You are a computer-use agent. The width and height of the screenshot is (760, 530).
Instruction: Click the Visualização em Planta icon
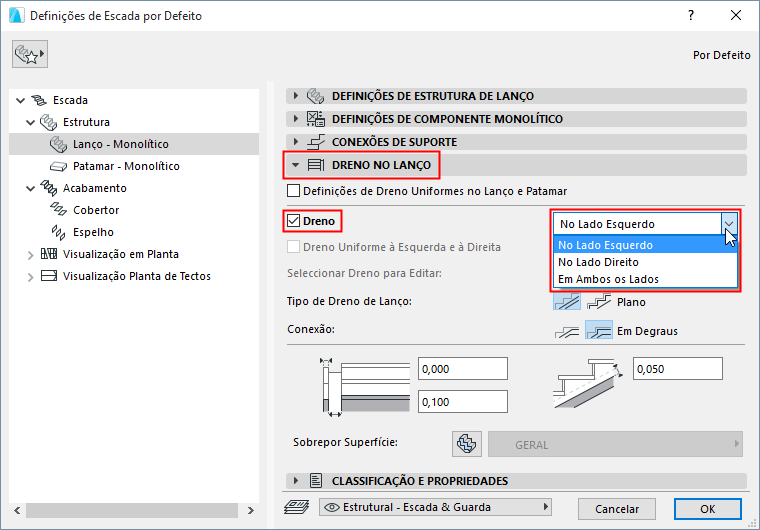click(49, 254)
